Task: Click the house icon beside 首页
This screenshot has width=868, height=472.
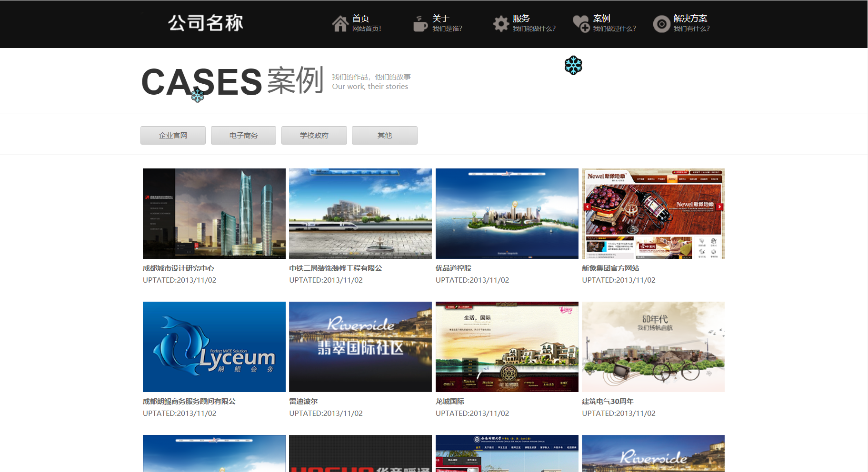Action: tap(340, 23)
